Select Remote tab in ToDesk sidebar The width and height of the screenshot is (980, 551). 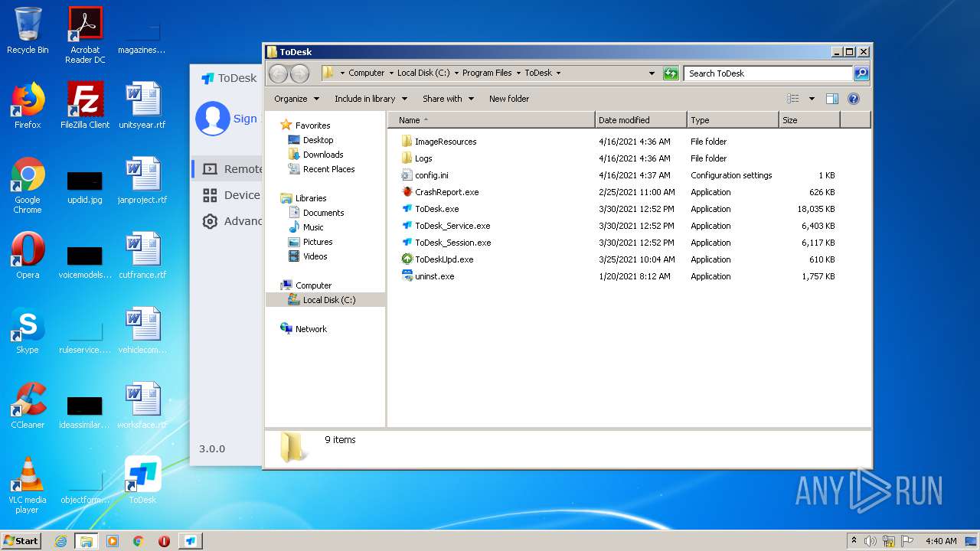[227, 169]
